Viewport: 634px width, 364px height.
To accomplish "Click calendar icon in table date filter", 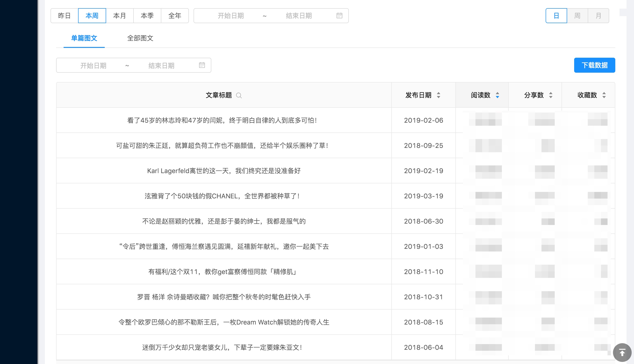I will coord(202,65).
